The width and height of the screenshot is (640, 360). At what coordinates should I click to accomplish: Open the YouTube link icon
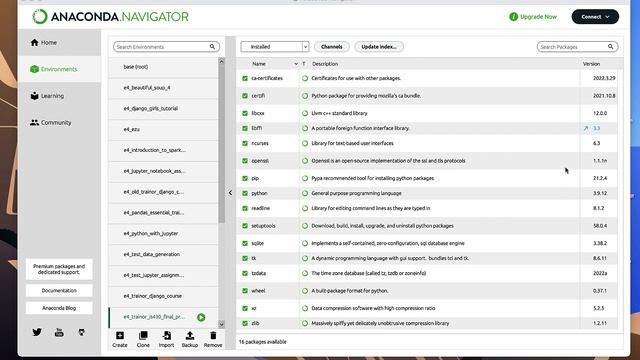click(59, 332)
